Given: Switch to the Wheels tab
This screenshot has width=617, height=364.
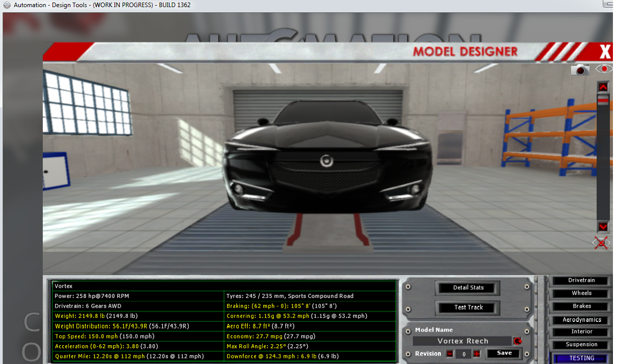Looking at the screenshot, I should tap(581, 293).
